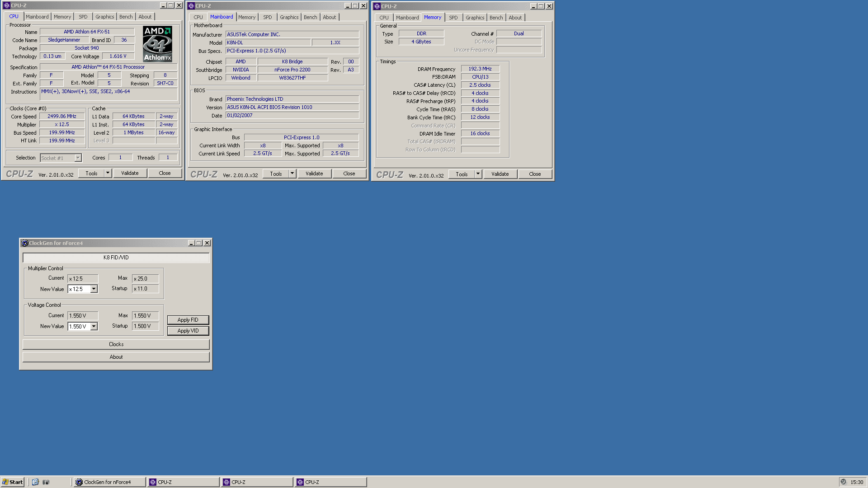The height and width of the screenshot is (488, 868).
Task: Open the Bench tab in the first CPU-Z window
Action: click(126, 17)
